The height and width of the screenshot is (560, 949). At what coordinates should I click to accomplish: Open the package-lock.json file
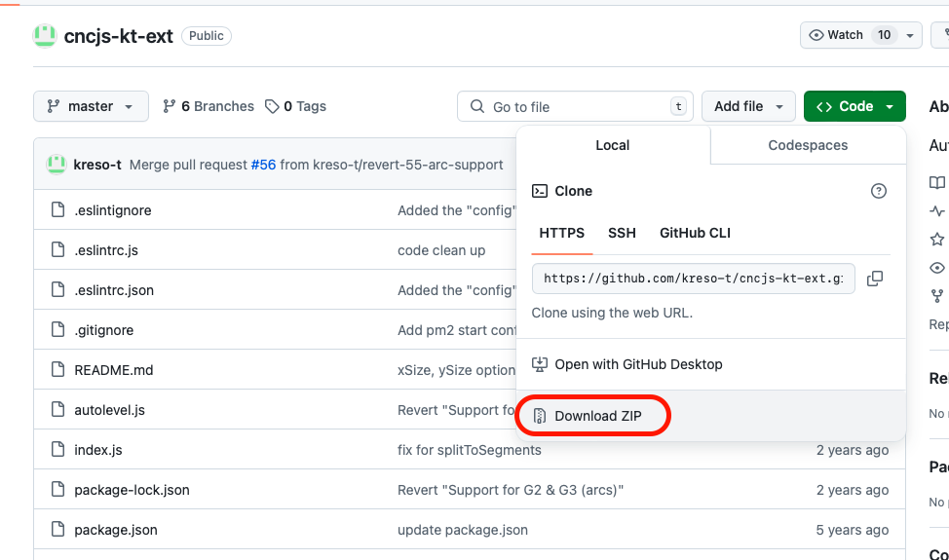132,490
